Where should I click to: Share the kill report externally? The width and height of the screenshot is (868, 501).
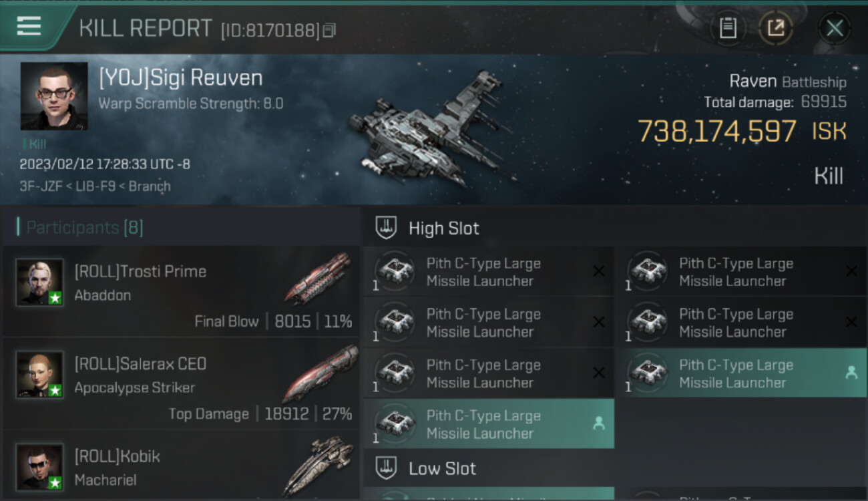coord(776,28)
